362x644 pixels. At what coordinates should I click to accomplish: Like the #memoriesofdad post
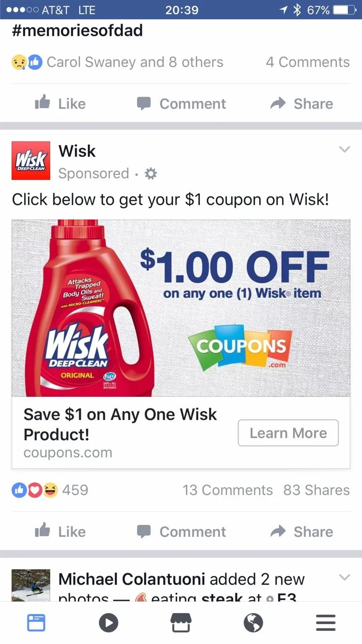[60, 103]
